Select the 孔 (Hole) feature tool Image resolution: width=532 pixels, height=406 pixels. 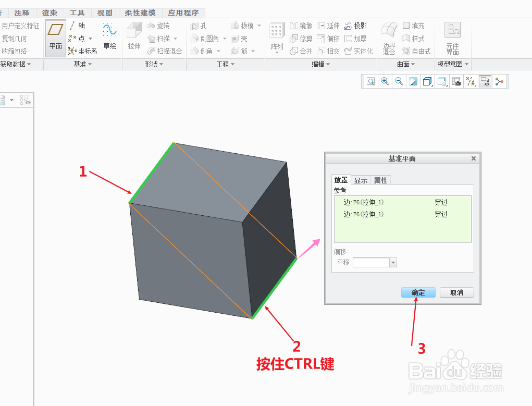click(x=201, y=24)
